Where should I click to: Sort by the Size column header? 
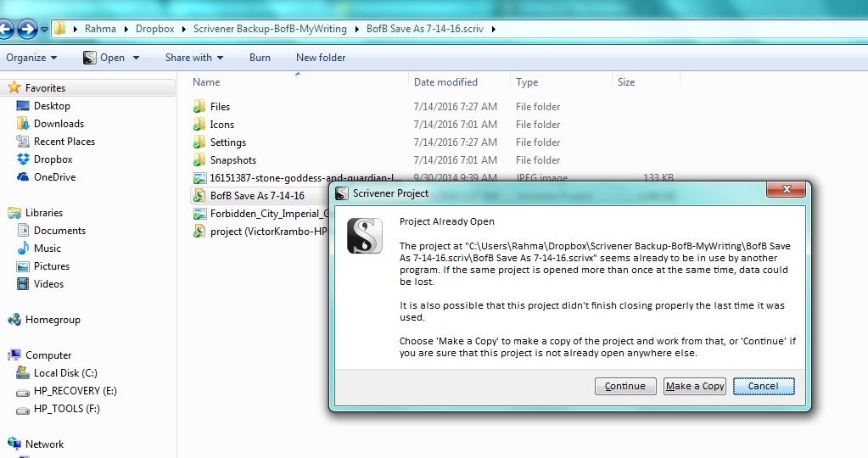pos(646,82)
